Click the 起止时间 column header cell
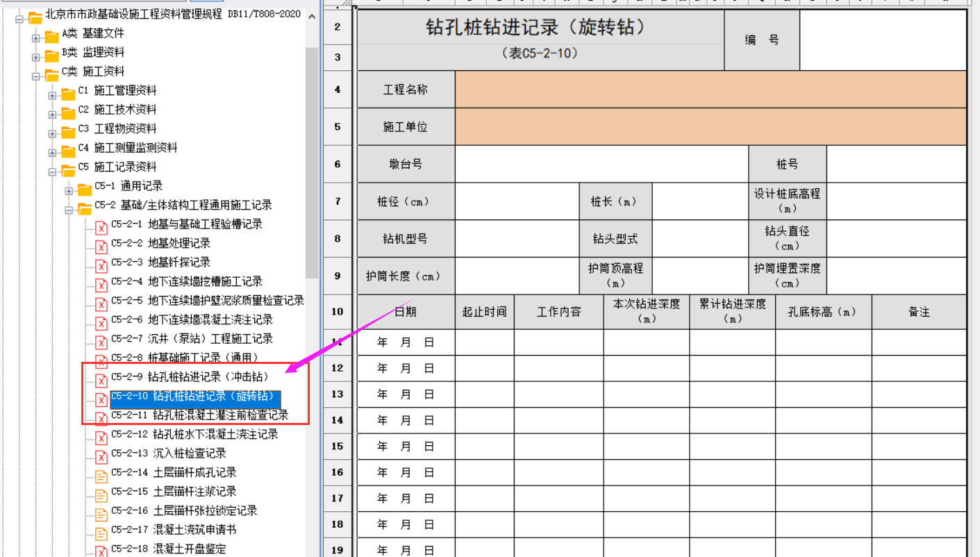This screenshot has height=557, width=980. tap(485, 312)
